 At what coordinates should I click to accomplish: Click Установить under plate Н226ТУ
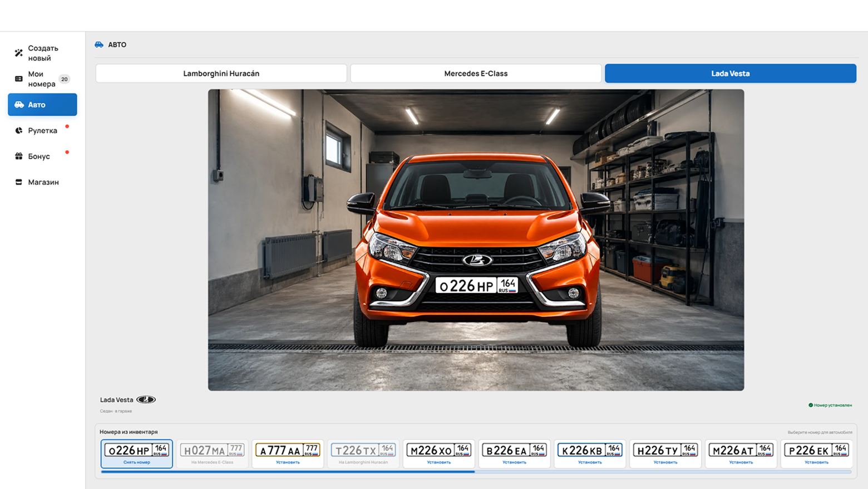(665, 462)
